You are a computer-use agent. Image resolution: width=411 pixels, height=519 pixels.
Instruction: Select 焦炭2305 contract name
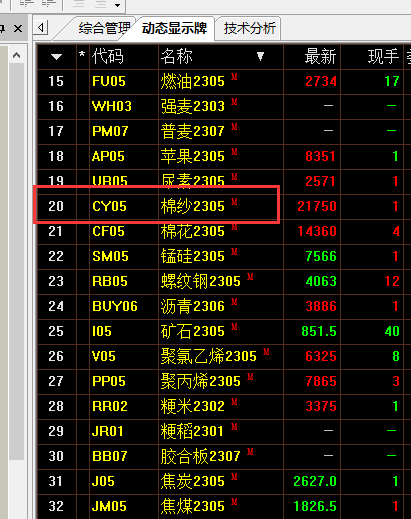(x=193, y=481)
